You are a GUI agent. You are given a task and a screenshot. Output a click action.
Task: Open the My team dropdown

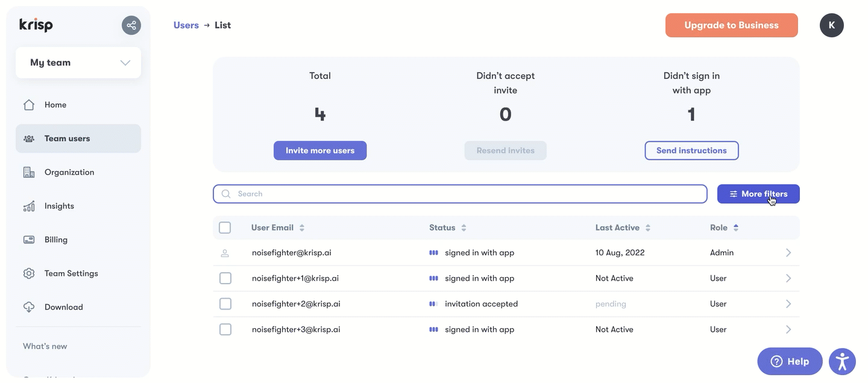(78, 63)
